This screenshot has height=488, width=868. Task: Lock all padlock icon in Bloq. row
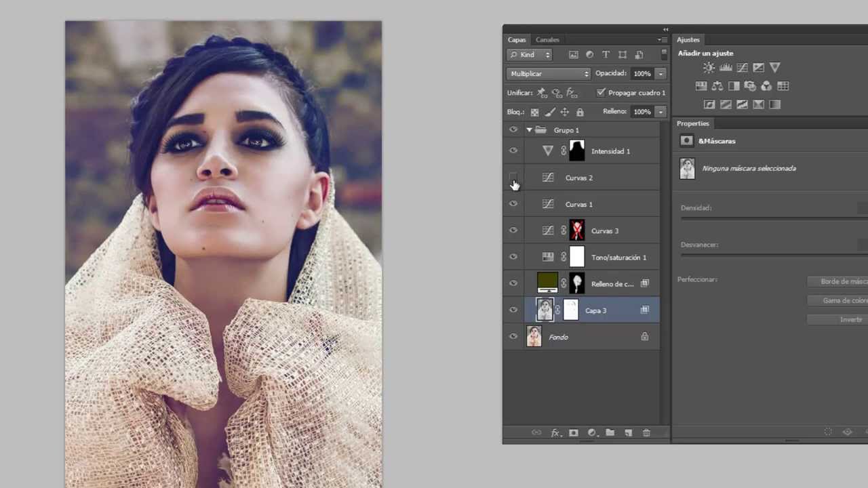(x=580, y=112)
